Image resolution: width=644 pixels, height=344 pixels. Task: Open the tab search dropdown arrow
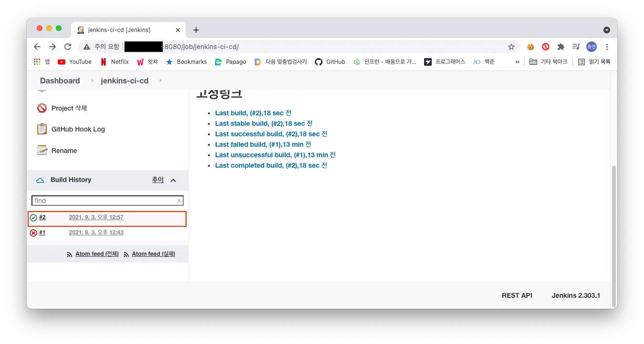click(607, 30)
